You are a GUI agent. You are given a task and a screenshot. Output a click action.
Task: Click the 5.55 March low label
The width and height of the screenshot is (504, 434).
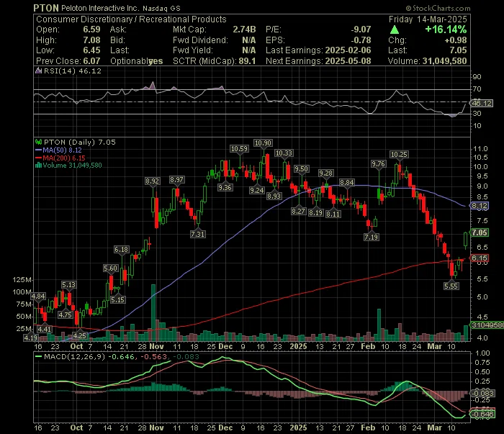click(x=451, y=286)
